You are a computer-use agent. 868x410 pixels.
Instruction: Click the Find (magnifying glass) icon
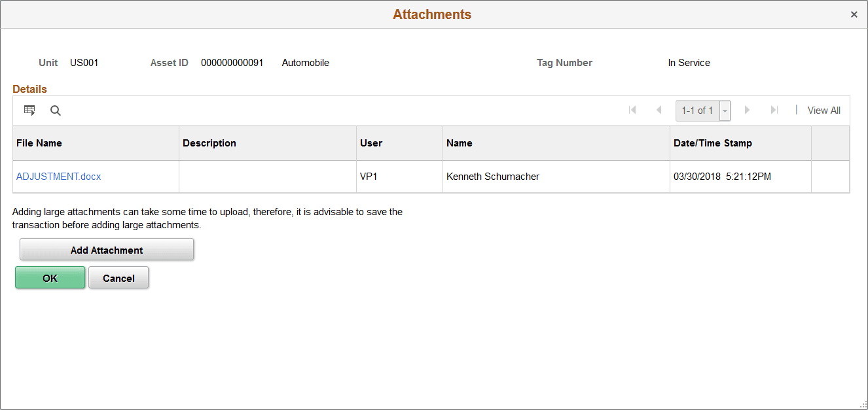tap(55, 110)
